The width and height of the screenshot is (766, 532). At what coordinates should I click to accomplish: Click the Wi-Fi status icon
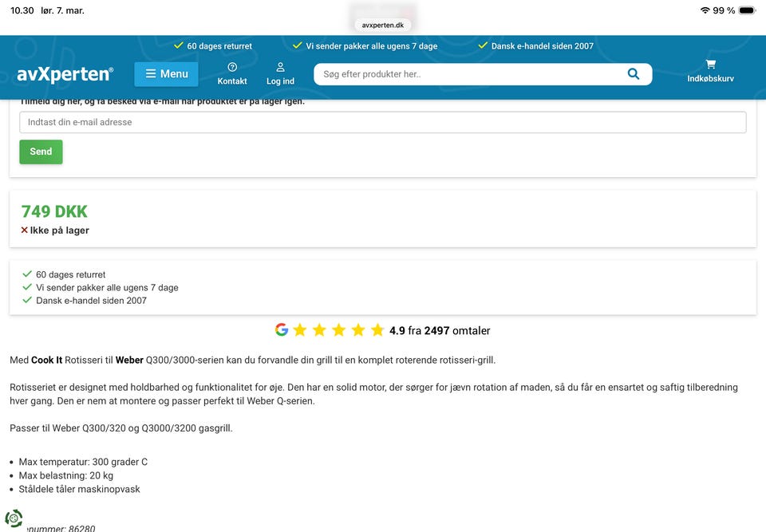pos(705,10)
